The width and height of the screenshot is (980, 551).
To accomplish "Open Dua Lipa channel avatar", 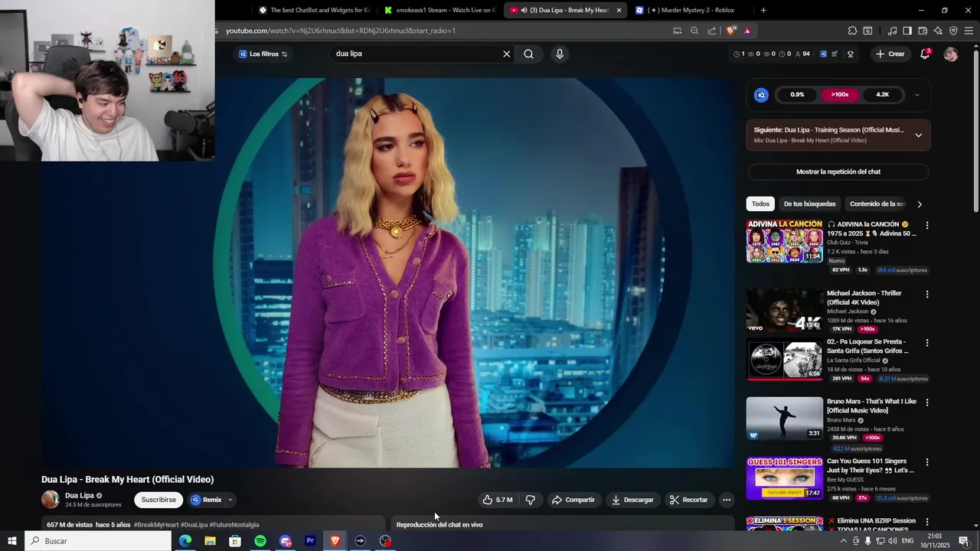I will pos(51,500).
